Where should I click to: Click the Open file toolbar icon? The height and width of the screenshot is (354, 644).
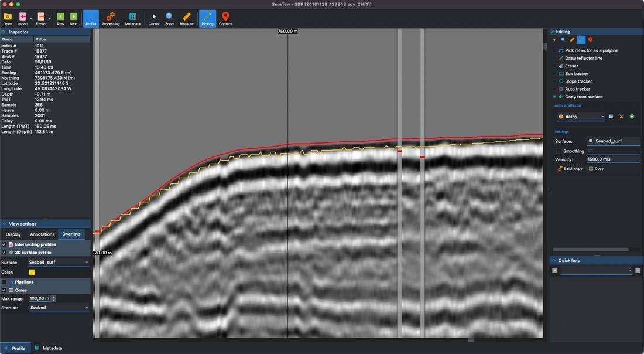8,18
